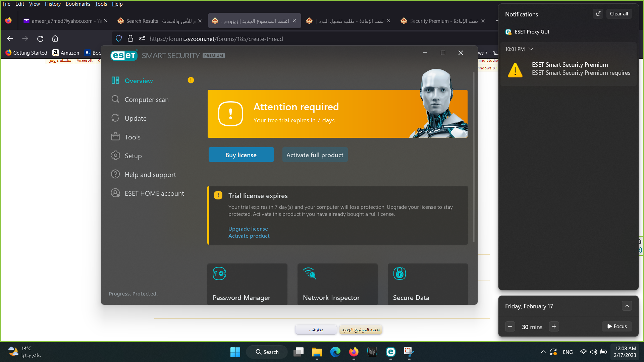
Task: Show hidden system tray icons
Action: pyautogui.click(x=543, y=352)
